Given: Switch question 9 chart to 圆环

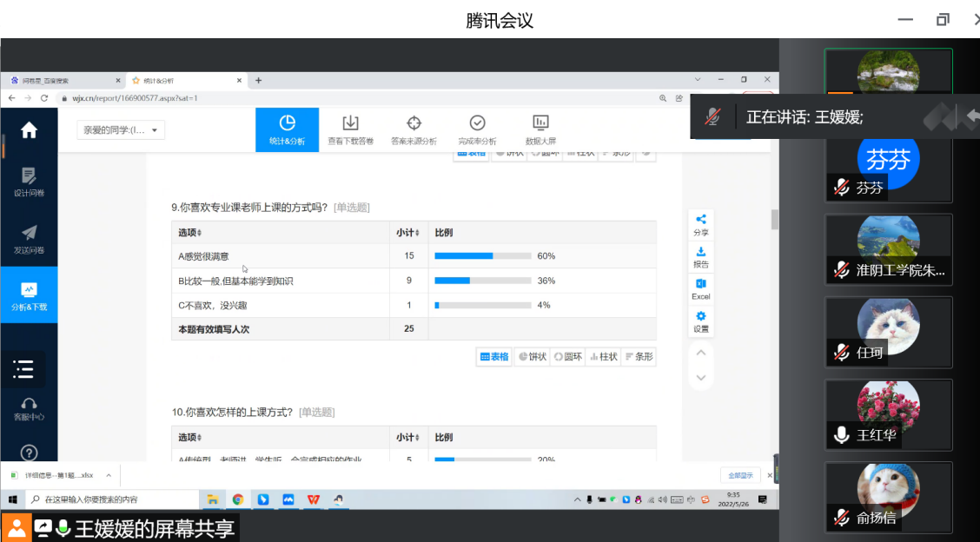Looking at the screenshot, I should (568, 356).
